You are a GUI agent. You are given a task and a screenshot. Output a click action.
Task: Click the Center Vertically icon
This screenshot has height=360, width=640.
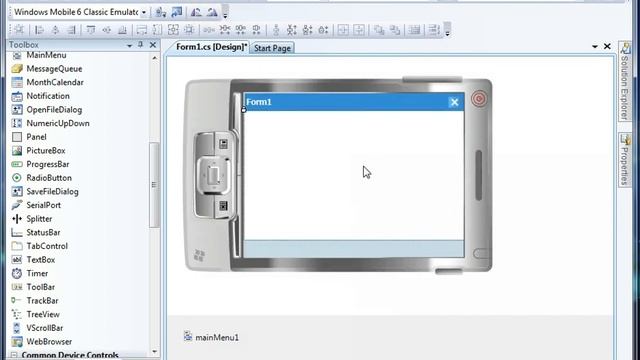[359, 30]
